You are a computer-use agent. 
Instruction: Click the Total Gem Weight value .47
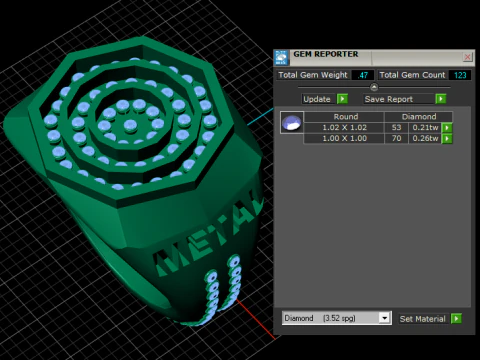click(363, 75)
